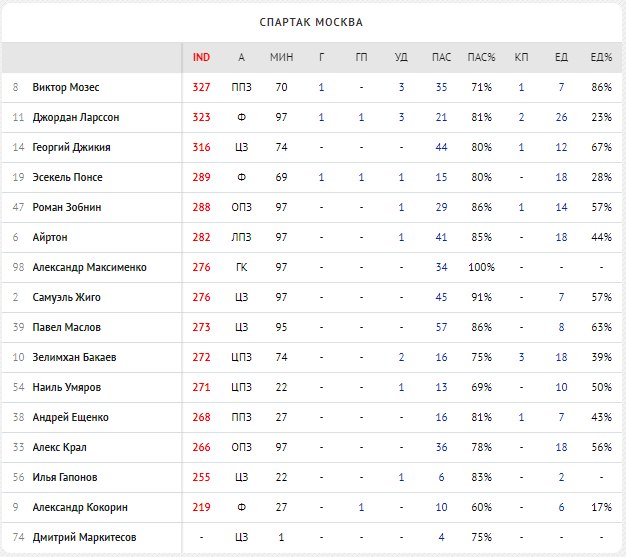Click the КП column header
626x557 pixels.
tap(521, 57)
